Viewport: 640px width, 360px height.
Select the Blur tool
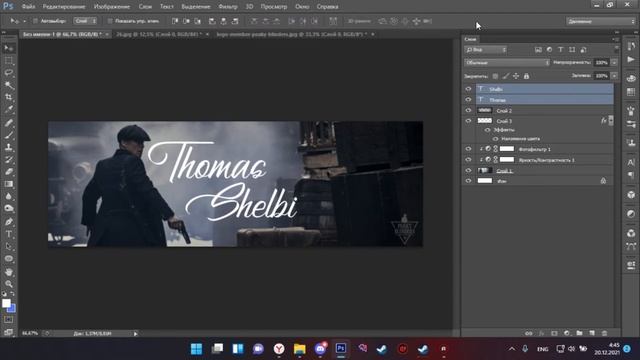point(9,196)
